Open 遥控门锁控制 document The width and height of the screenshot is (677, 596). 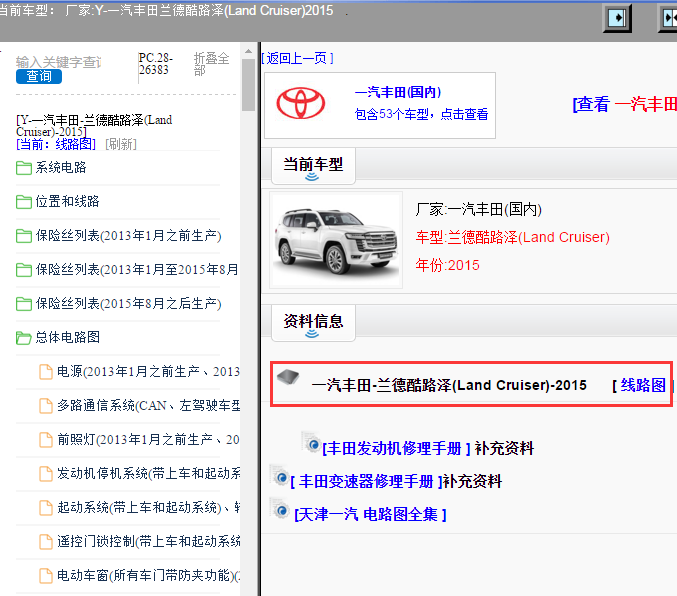point(149,542)
